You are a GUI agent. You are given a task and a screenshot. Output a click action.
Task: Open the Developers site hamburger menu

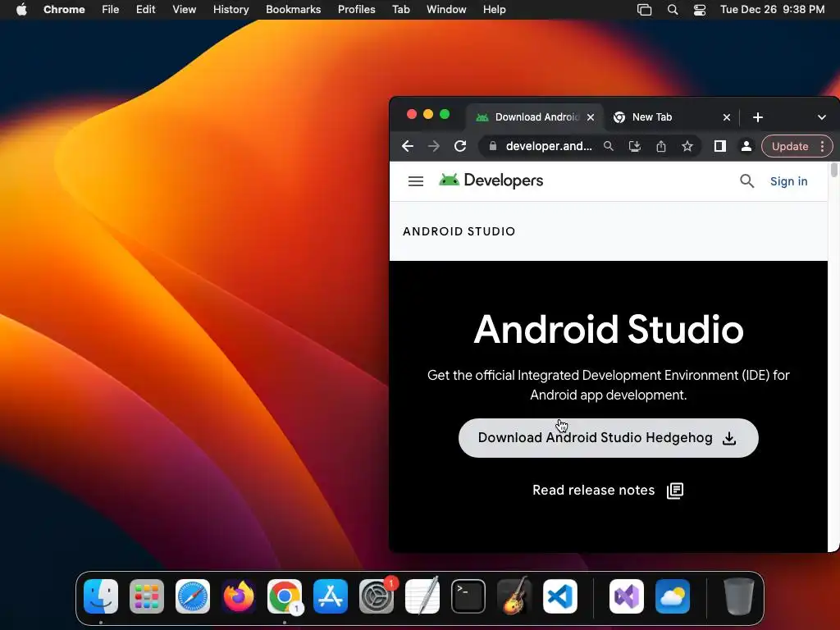416,181
